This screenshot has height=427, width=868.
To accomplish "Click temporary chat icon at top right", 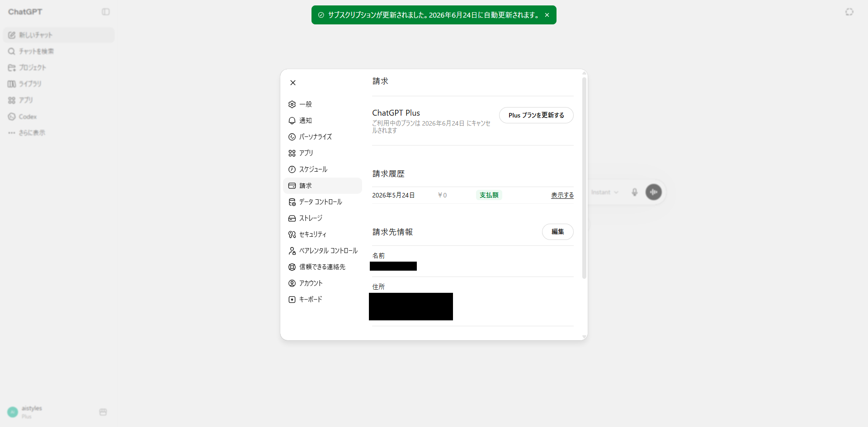I will 849,12.
